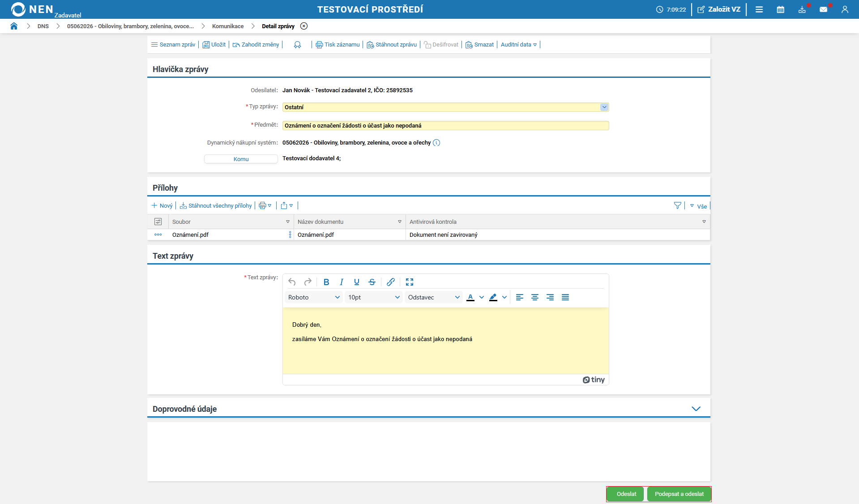Close Detail zprávy breadcrumb with X icon
Screen dimensions: 859x504
[x=304, y=26]
